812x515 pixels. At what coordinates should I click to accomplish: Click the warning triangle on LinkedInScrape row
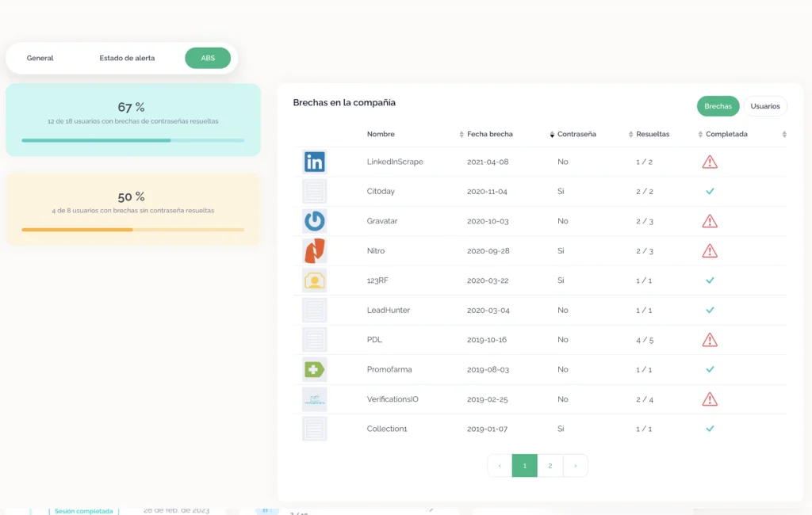(710, 162)
